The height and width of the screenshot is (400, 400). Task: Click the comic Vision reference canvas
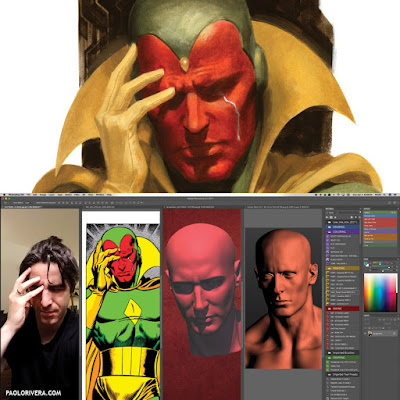121,305
